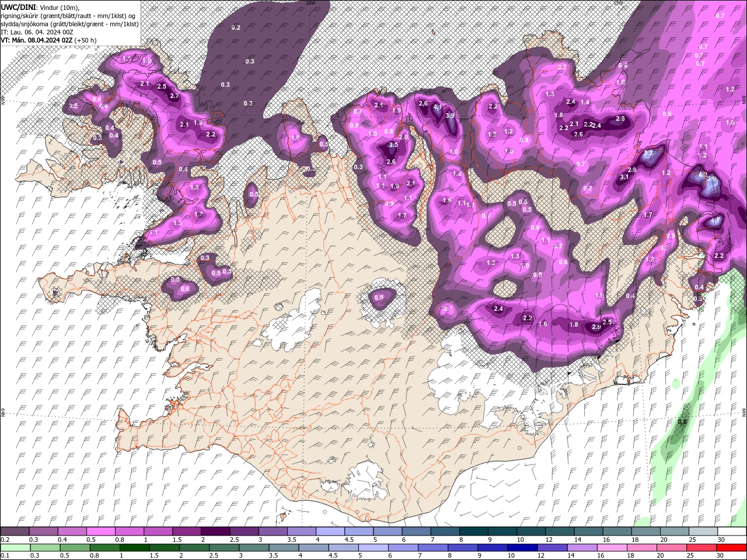Choose the royal blue swatch labeled 9 in the bottom scale
Viewport: 747px width, 560px height.
(x=493, y=548)
